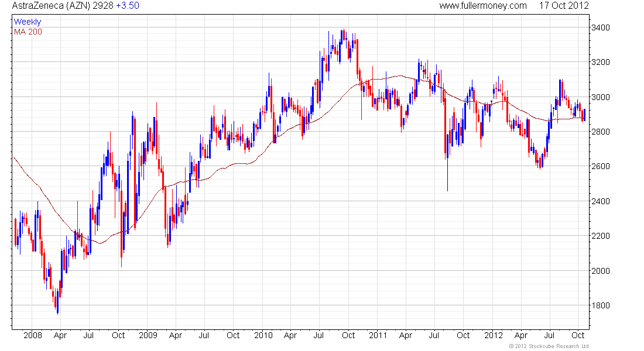Open the www.fullermoney.com link text
This screenshot has width=644, height=351.
click(x=482, y=6)
